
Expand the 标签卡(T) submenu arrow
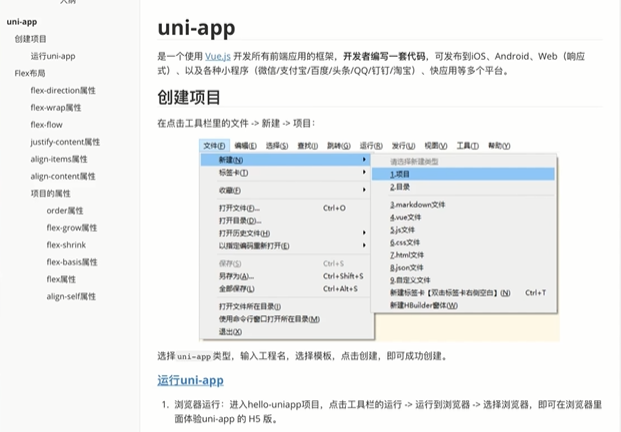[x=364, y=172]
